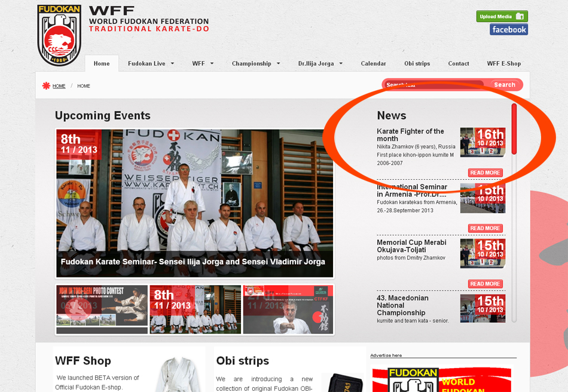Open the Memorial Cup Merabi Okujava-Toljati headline
This screenshot has width=568, height=392.
[x=411, y=246]
